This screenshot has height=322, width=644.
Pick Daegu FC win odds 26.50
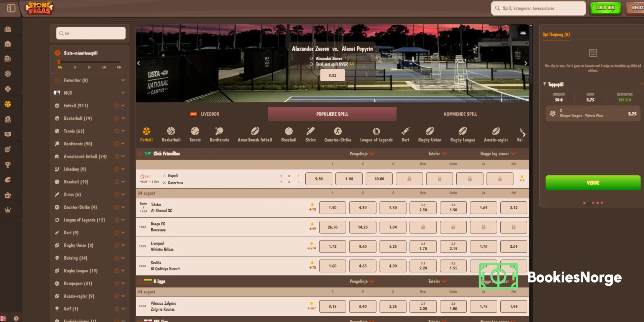pos(333,227)
